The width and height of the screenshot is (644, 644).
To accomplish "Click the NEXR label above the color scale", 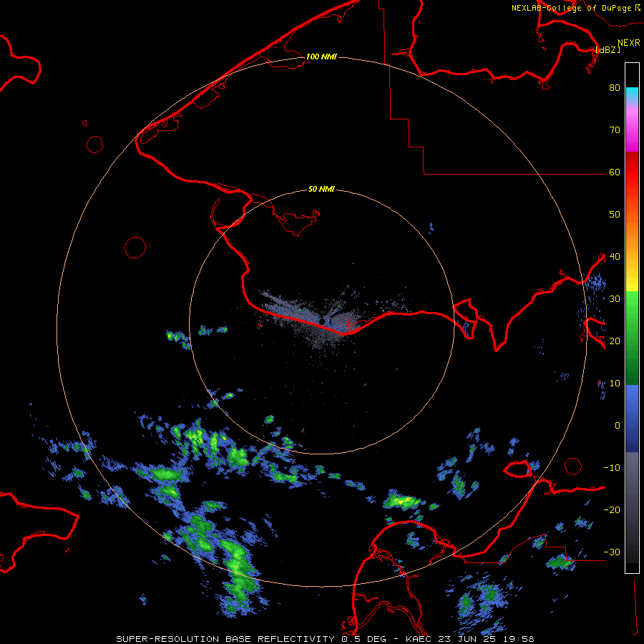I will coord(628,43).
